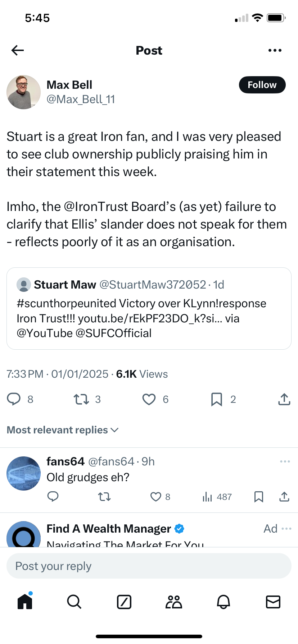Tap the reply icon on main post
The width and height of the screenshot is (298, 644).
pos(14,399)
